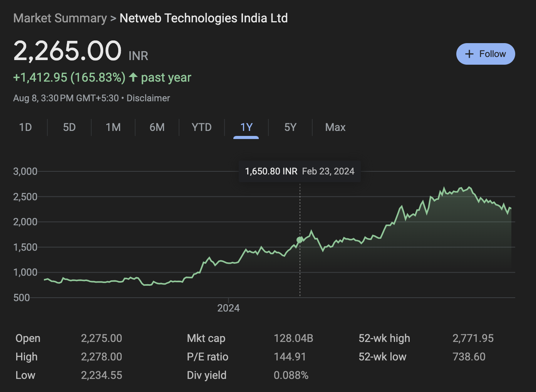Screen dimensions: 536x392
Task: Click the highlighted Feb 23 chart point
Action: 300,240
